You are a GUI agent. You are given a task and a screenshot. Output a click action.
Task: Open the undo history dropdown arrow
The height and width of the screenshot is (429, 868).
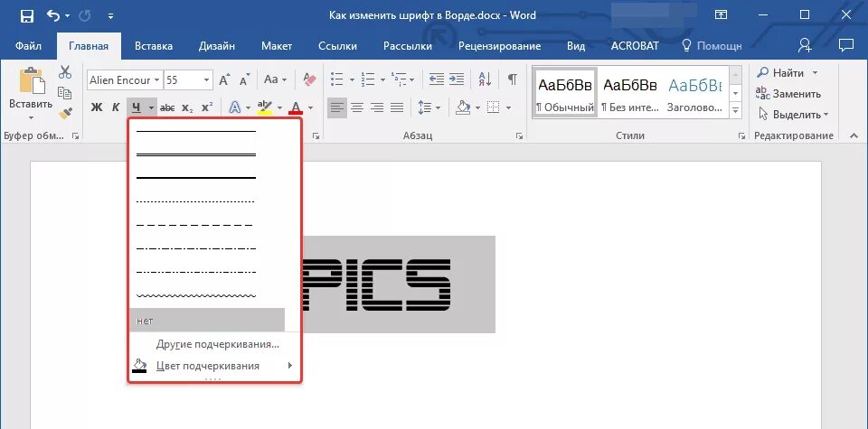(68, 16)
